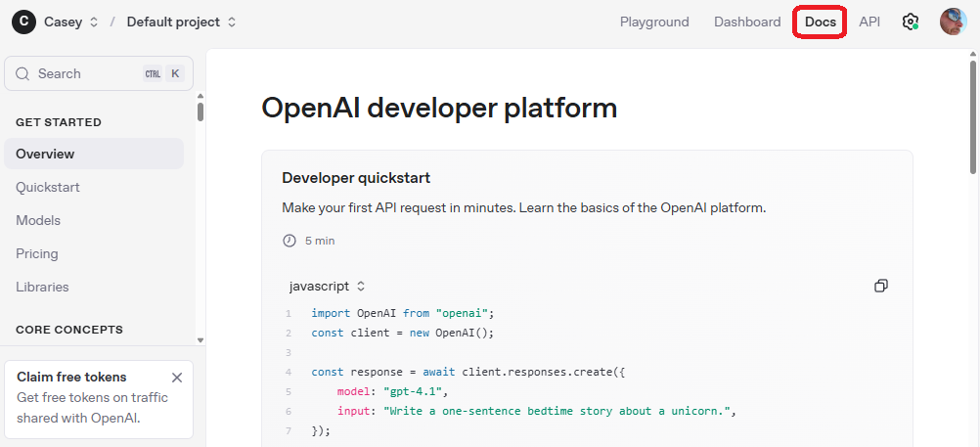The image size is (980, 447).
Task: Navigate to Pricing in sidebar
Action: click(37, 253)
